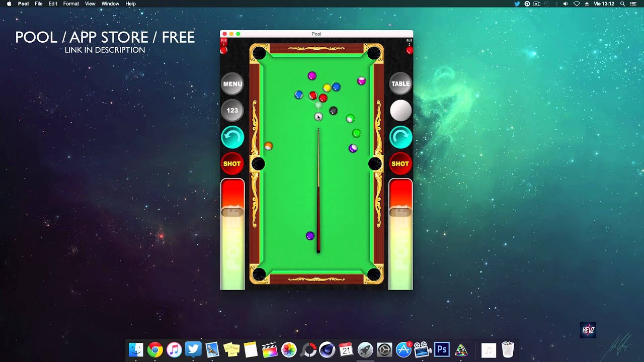Open the Pool application menu
The width and height of the screenshot is (644, 362).
point(23,4)
